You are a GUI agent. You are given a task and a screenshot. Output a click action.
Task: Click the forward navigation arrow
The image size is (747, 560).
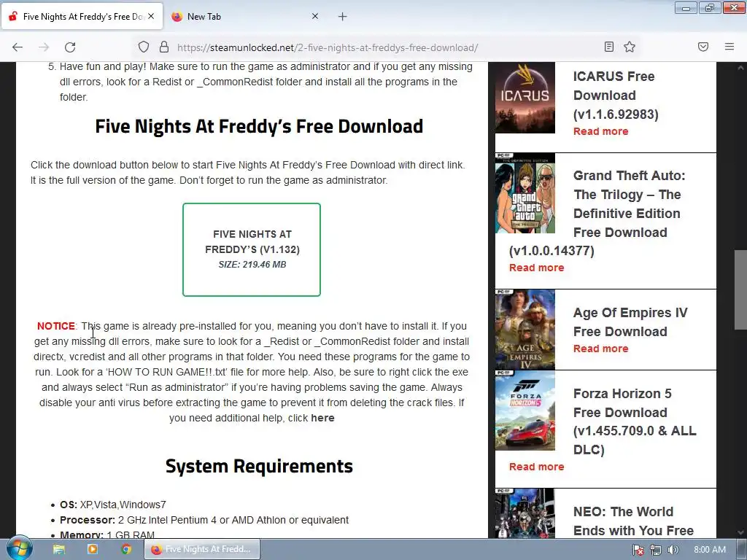[x=44, y=47]
